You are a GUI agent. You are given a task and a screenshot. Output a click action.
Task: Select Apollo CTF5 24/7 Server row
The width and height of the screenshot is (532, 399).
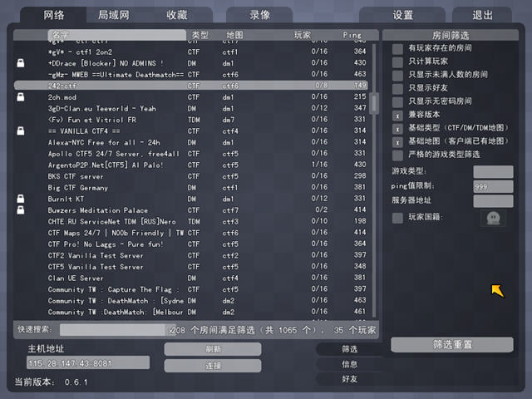190,154
